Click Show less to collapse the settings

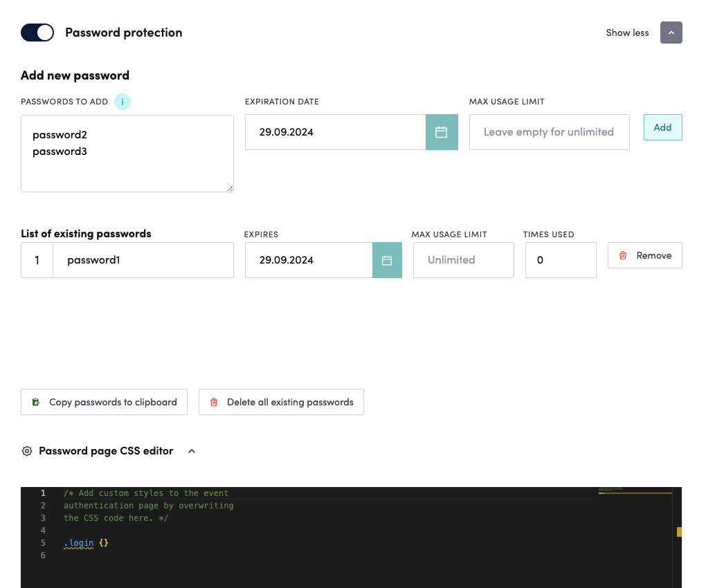tap(626, 33)
